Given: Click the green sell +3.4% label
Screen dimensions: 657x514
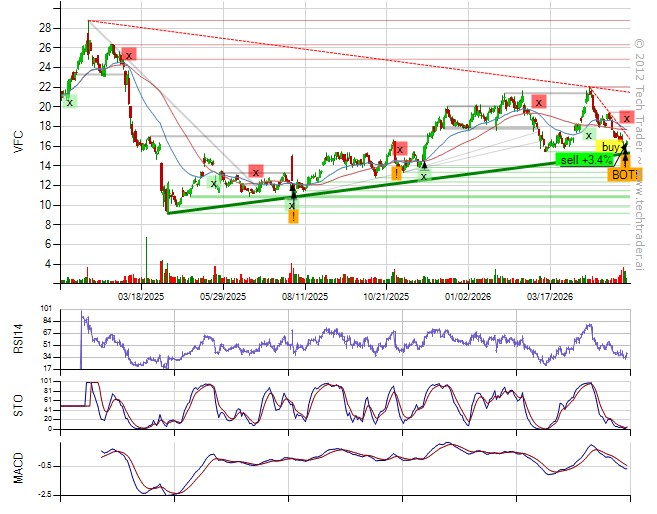Looking at the screenshot, I should click(587, 160).
